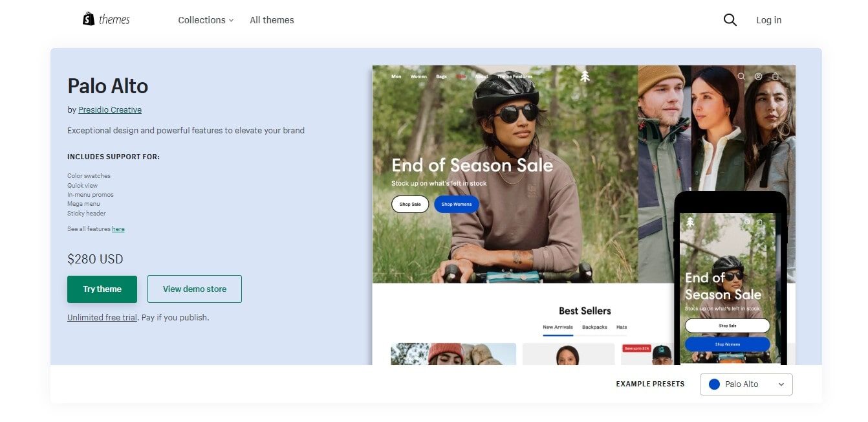Click the search icon in the demo storefront
The height and width of the screenshot is (422, 868).
click(741, 76)
